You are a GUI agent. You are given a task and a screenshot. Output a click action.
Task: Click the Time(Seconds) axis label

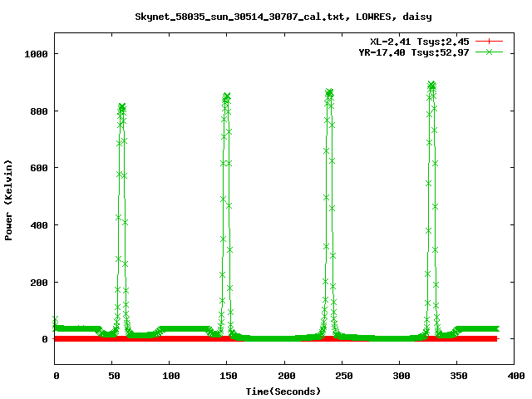283,392
